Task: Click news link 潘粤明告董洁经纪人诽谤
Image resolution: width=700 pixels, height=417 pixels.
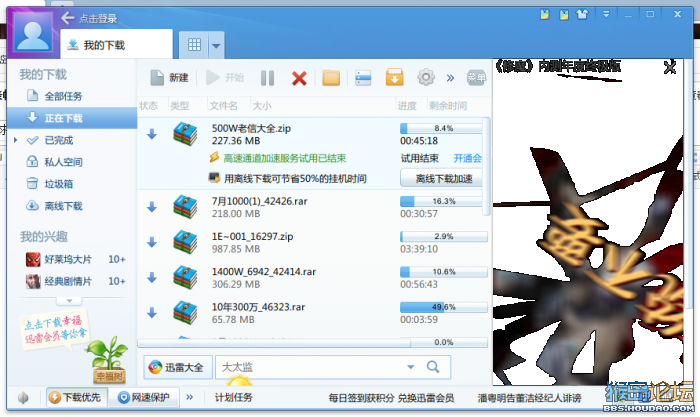Action: [529, 398]
